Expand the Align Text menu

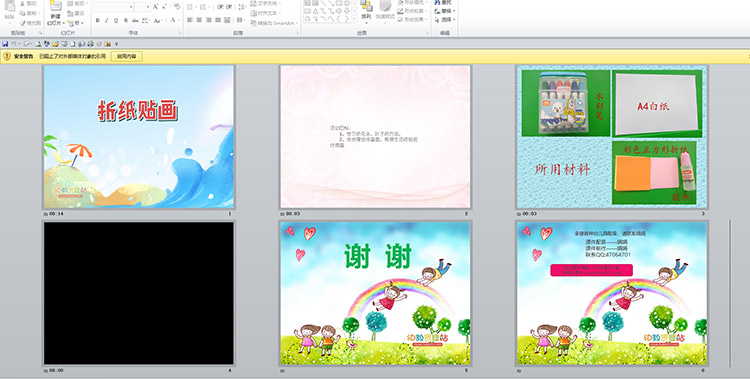pos(265,13)
